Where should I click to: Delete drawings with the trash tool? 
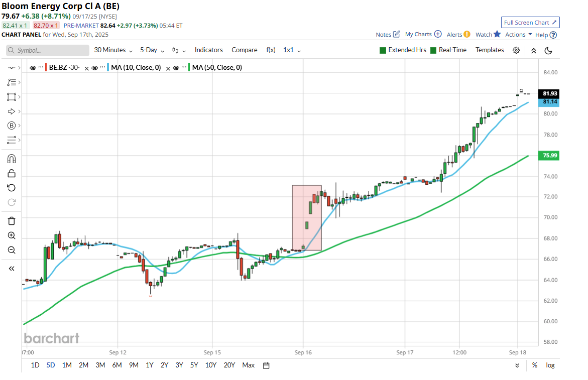[11, 220]
